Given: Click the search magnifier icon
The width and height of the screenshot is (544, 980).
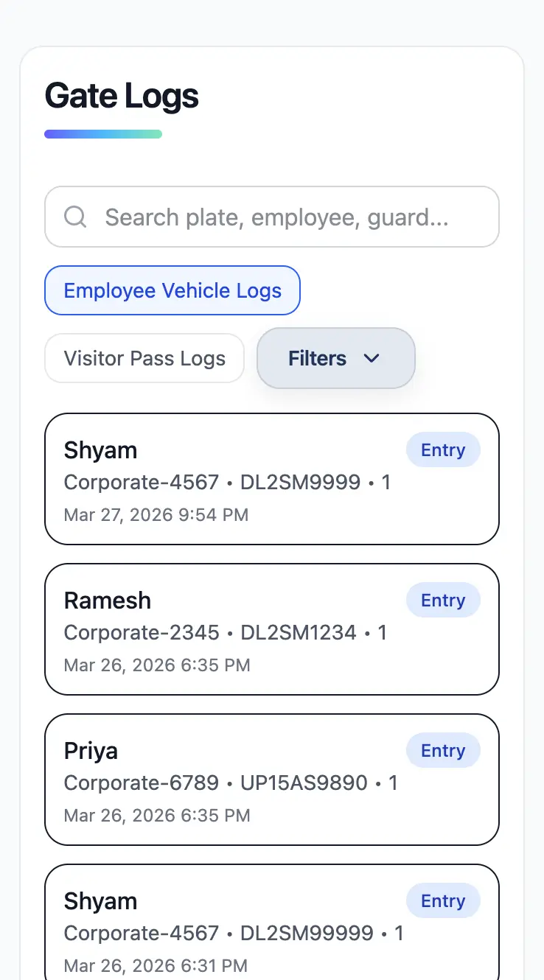Looking at the screenshot, I should (76, 217).
